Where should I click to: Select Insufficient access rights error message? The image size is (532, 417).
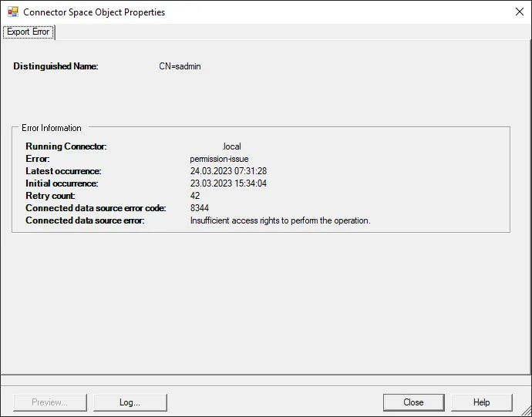(x=280, y=220)
